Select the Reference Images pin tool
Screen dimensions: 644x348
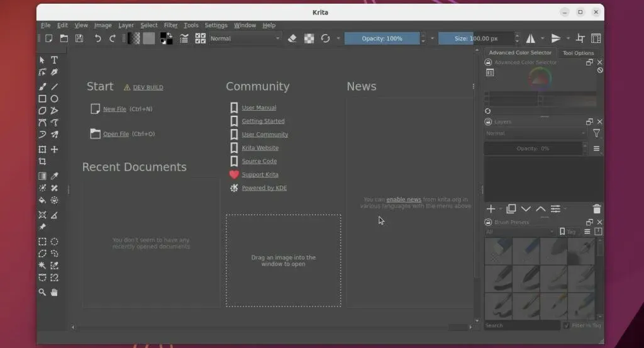(42, 227)
